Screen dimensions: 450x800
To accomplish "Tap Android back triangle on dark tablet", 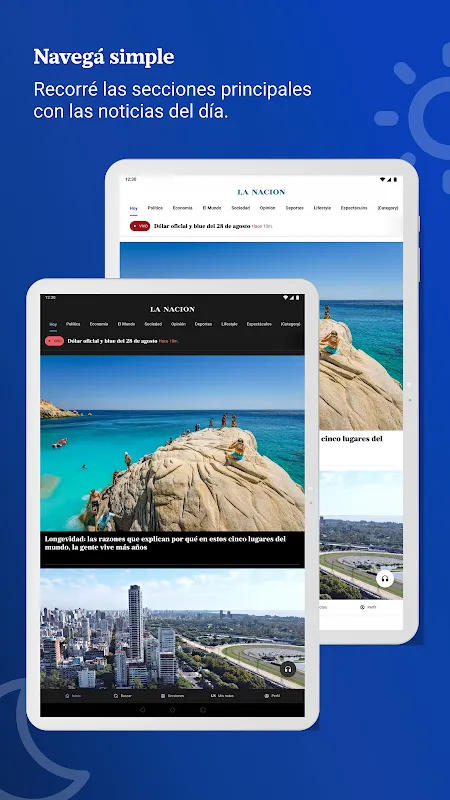I will coord(142,710).
